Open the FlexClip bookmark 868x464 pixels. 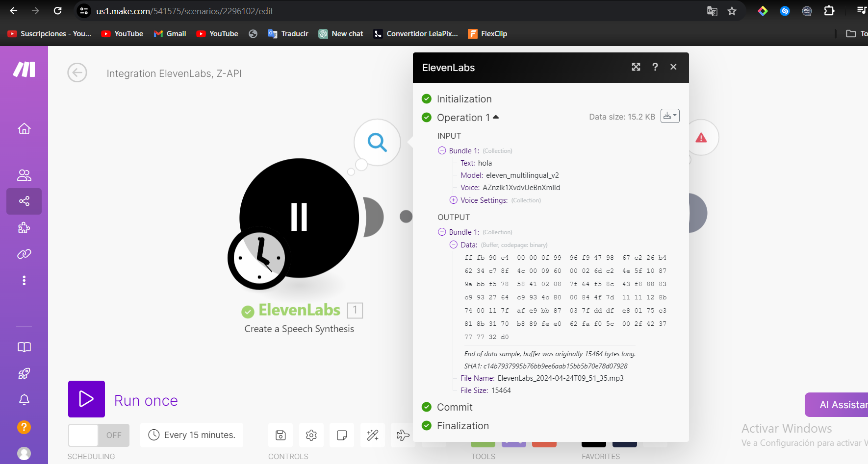pos(487,33)
